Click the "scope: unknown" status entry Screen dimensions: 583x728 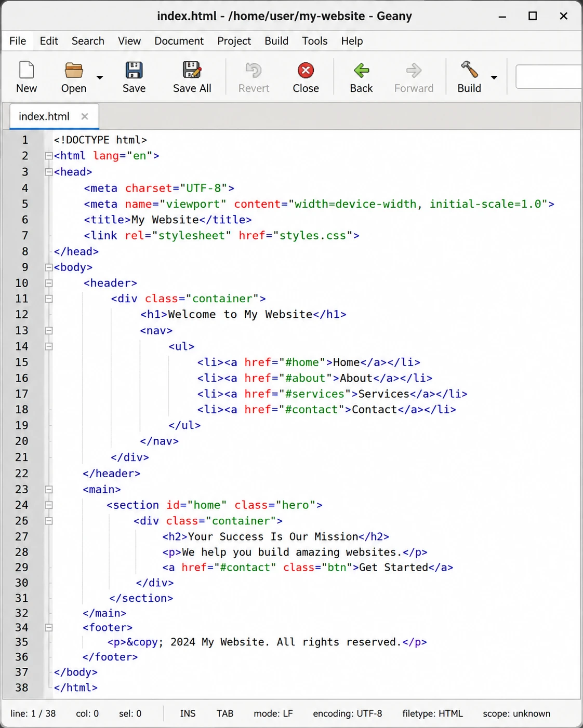[516, 713]
